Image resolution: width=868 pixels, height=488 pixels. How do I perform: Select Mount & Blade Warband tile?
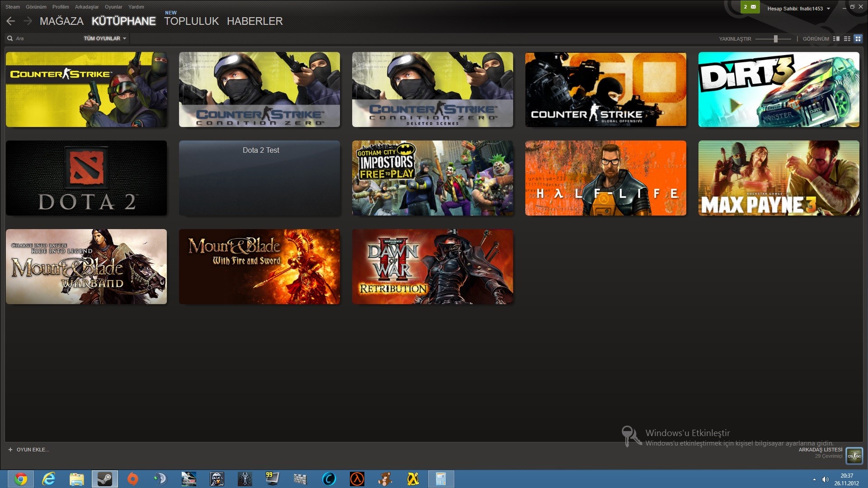[x=86, y=267]
